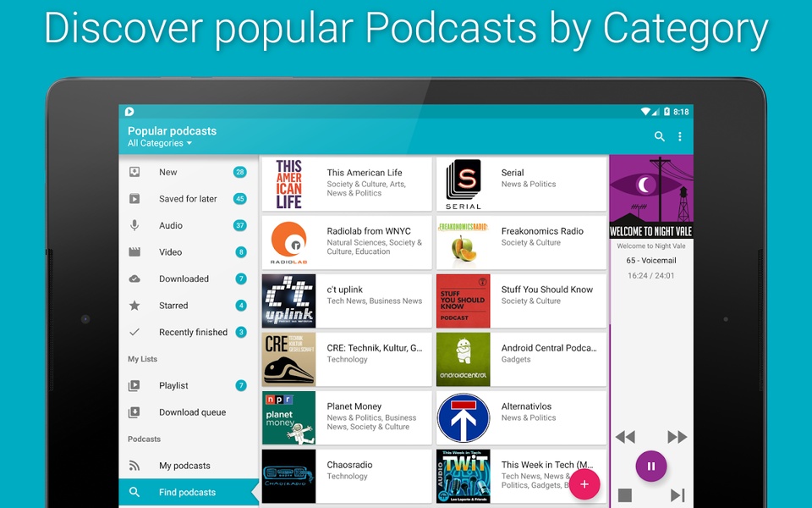Image resolution: width=812 pixels, height=508 pixels.
Task: Click the Video clapperboard icon
Action: pos(134,252)
